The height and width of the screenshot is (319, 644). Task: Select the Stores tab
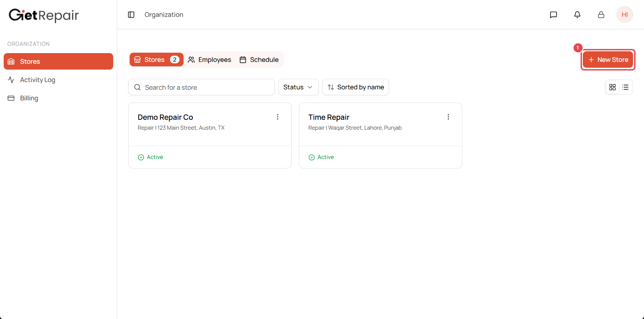point(156,60)
